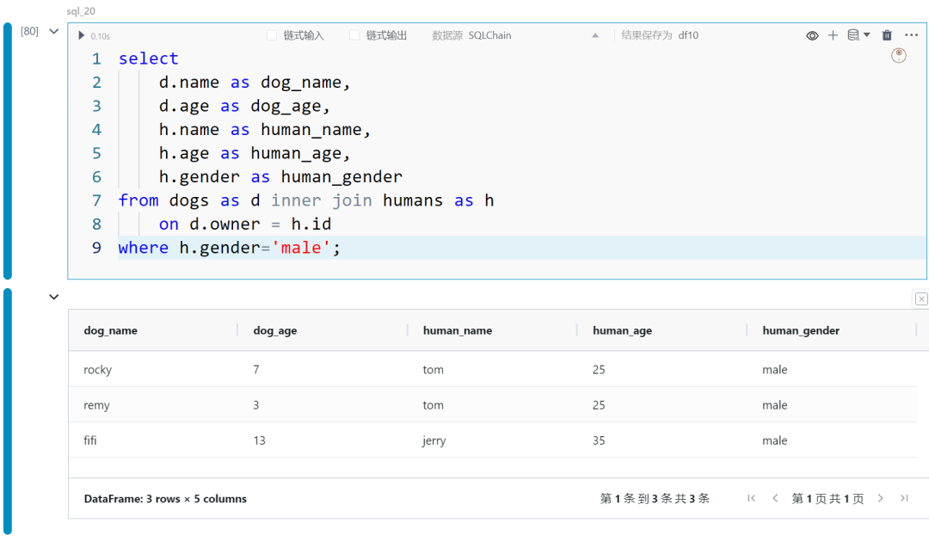The image size is (929, 560).
Task: Enable the 链式输入 checkbox
Action: 272,35
